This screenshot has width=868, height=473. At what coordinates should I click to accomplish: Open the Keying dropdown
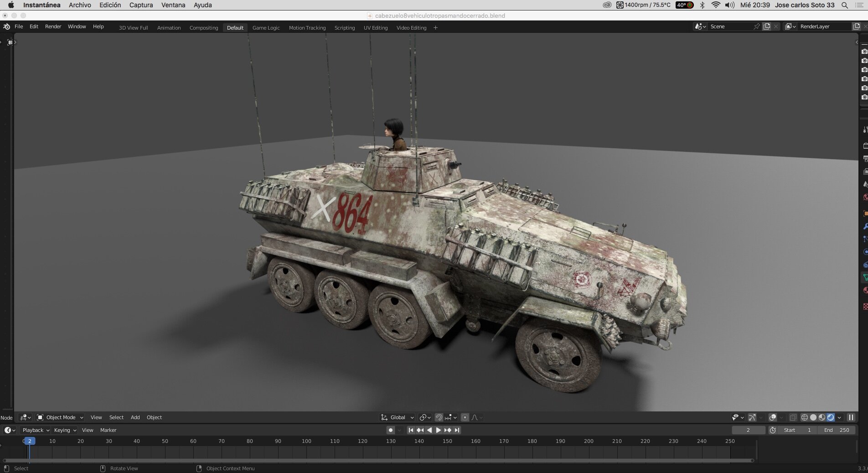coord(65,430)
